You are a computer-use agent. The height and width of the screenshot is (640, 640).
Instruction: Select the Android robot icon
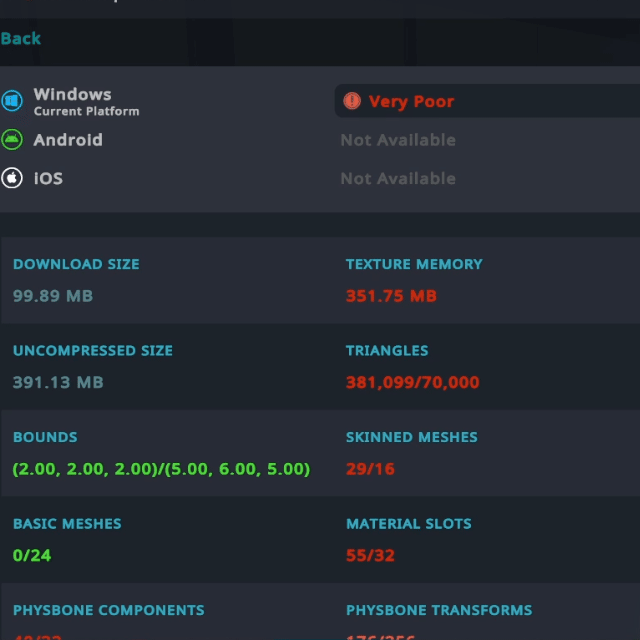pos(12,140)
